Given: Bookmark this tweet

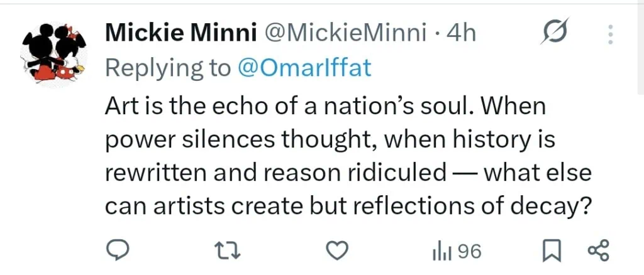Looking at the screenshot, I should pyautogui.click(x=550, y=252).
